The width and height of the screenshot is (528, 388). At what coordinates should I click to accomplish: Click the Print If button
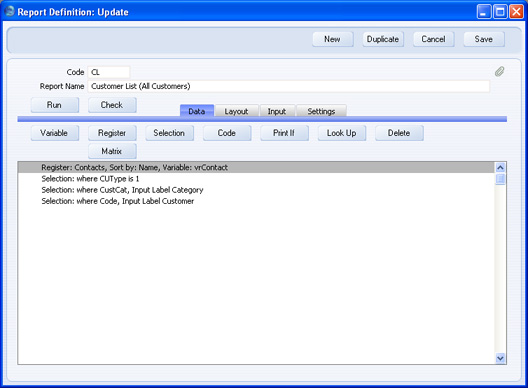(284, 133)
